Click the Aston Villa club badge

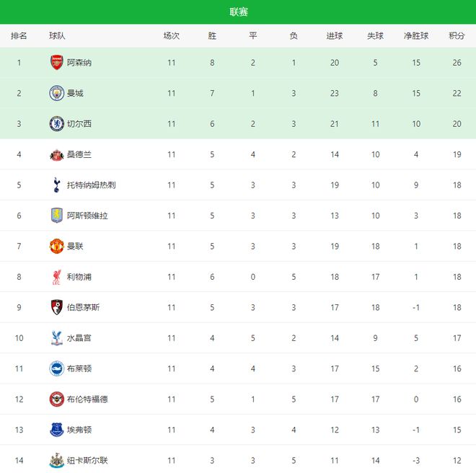click(x=56, y=216)
